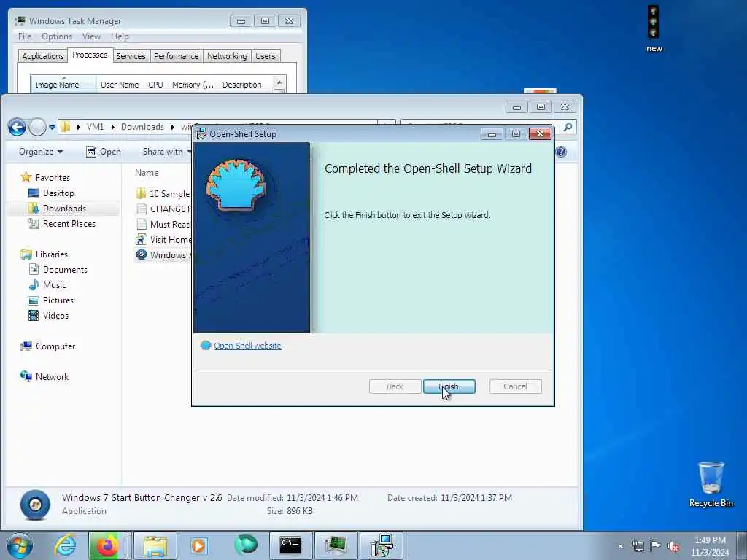Click the Open-Shell Setup title bar icon

point(201,134)
